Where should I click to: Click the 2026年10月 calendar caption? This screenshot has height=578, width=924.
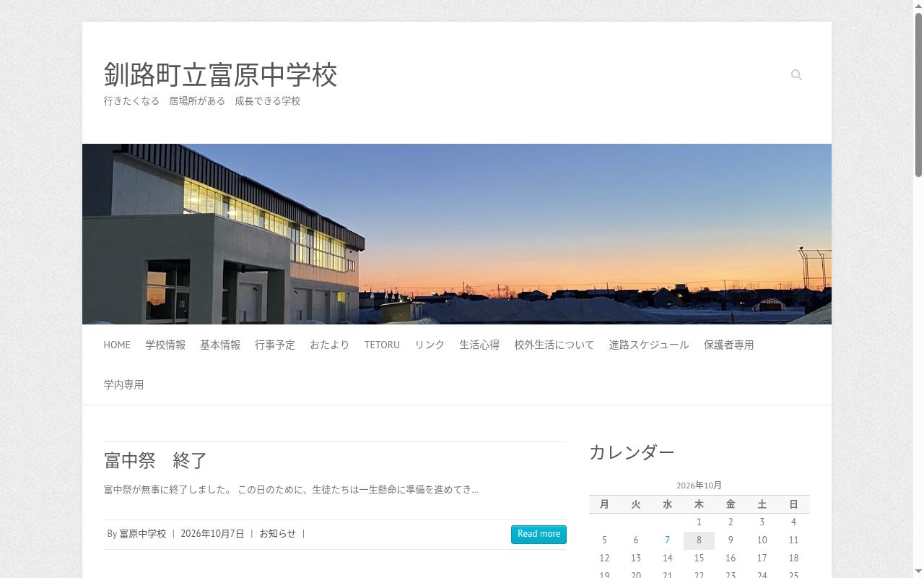699,486
